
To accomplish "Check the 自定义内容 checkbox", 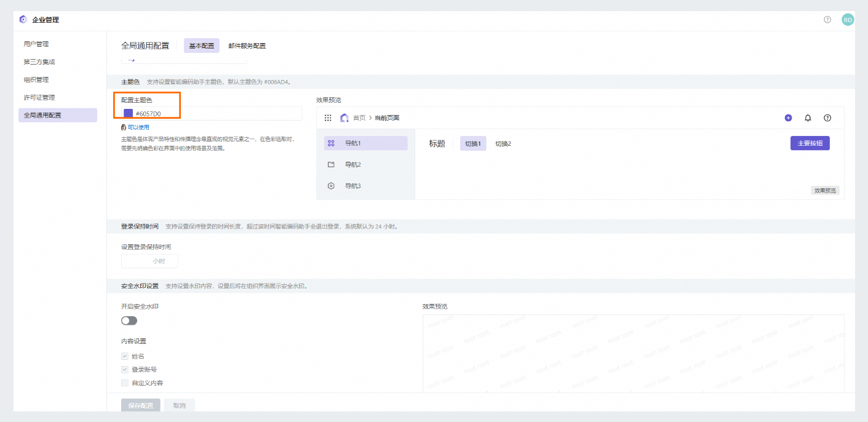I will (125, 383).
